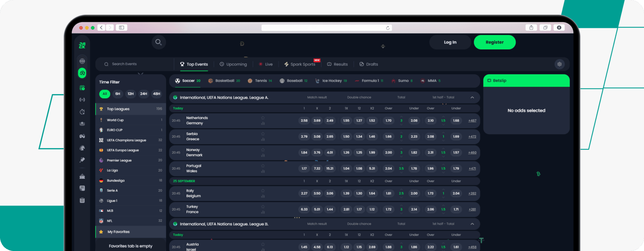
Task: Open the Spark Sports tab
Action: [300, 64]
